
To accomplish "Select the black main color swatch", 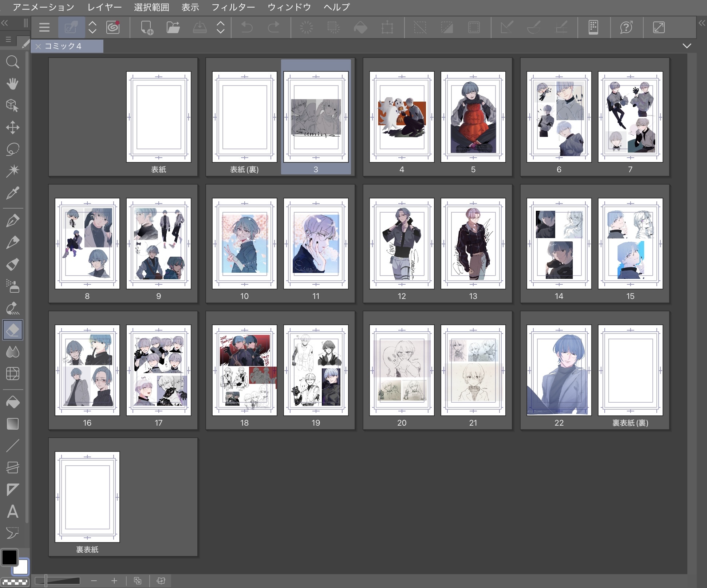I will pyautogui.click(x=9, y=557).
